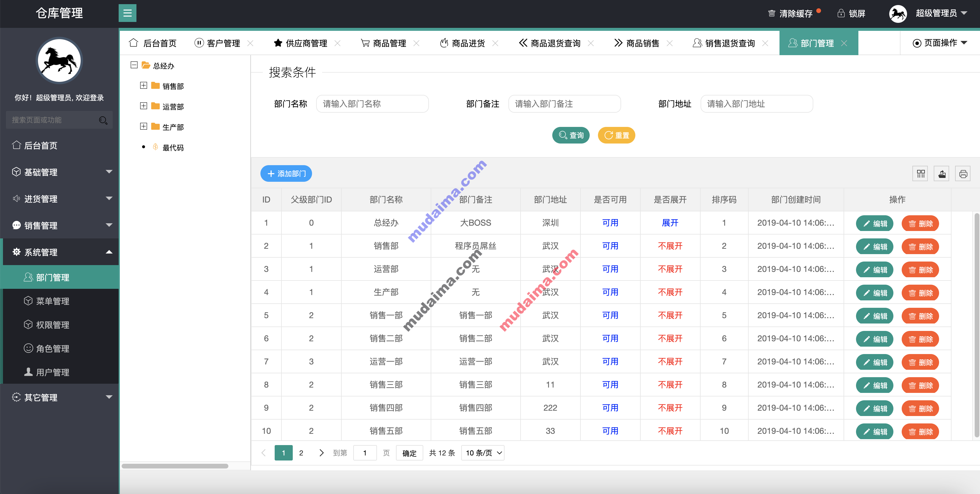The height and width of the screenshot is (494, 980).
Task: Open the 页面操作 dropdown
Action: 940,43
